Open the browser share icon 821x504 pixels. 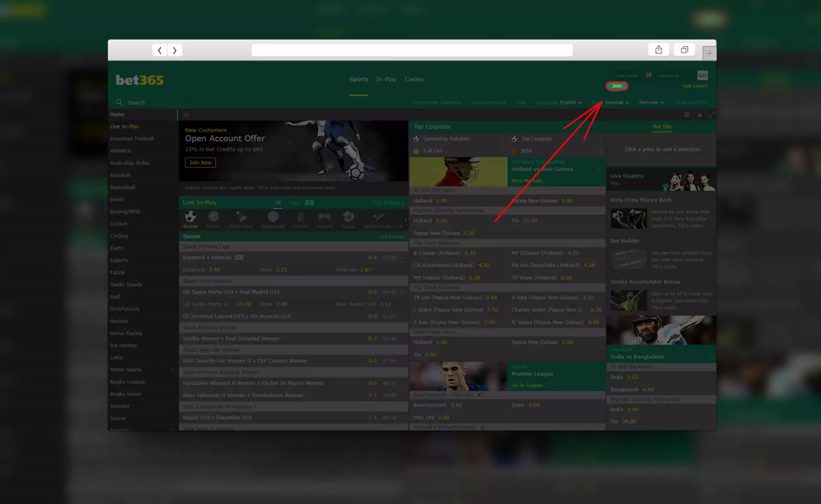(659, 50)
